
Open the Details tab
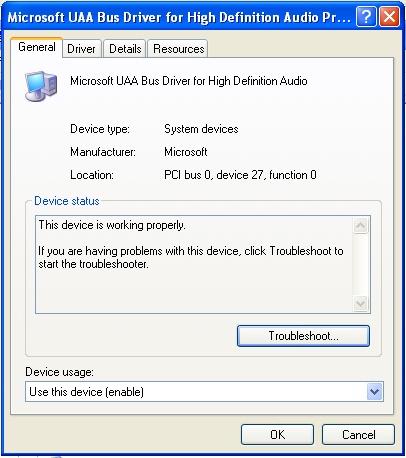click(125, 49)
